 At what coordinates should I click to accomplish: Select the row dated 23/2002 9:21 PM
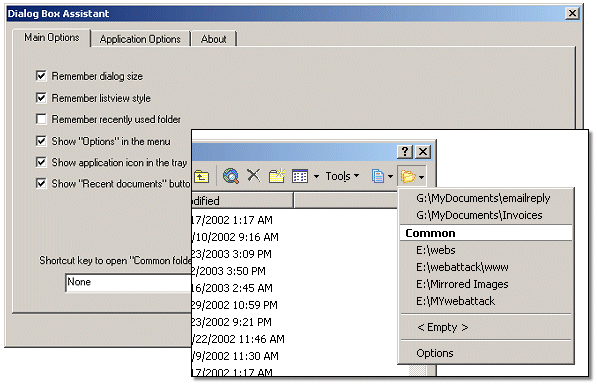(231, 322)
